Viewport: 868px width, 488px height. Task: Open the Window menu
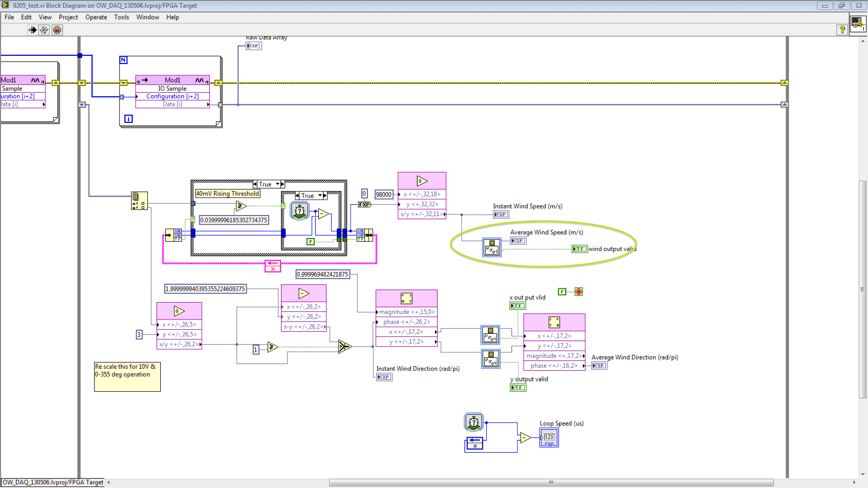click(147, 17)
